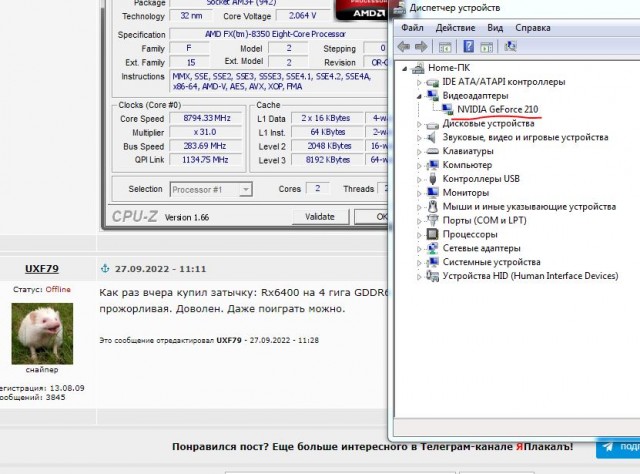
Task: Click the Порты (COM и LPT) icon
Action: [x=432, y=220]
